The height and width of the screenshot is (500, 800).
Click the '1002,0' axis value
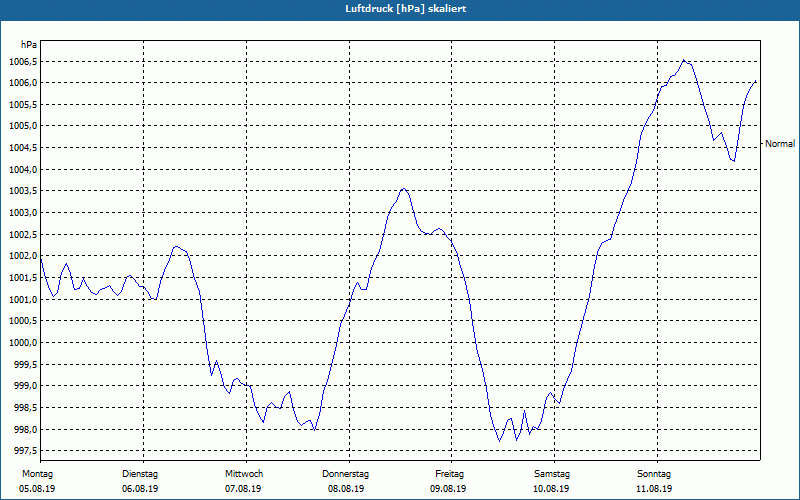23,256
